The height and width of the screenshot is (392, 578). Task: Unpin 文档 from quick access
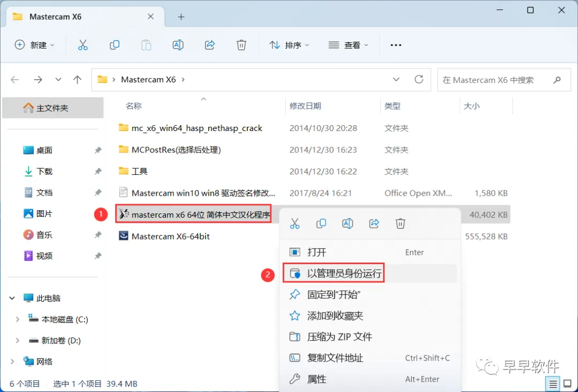[98, 193]
